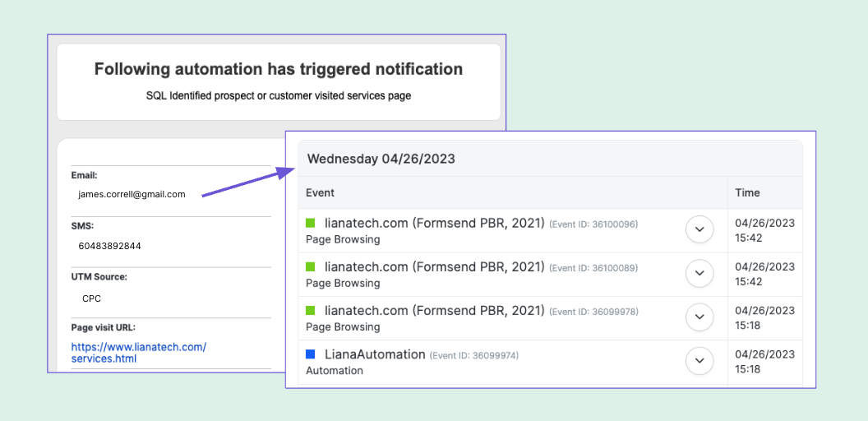Click the Following automation has triggered notification heading
868x421 pixels.
(279, 69)
